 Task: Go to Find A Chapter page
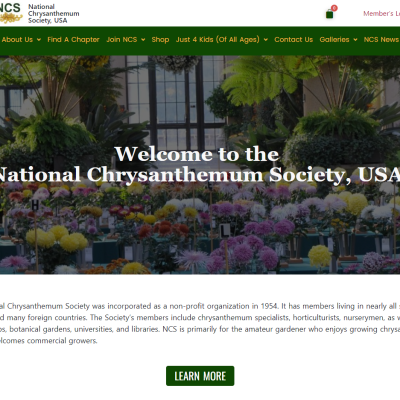click(73, 40)
